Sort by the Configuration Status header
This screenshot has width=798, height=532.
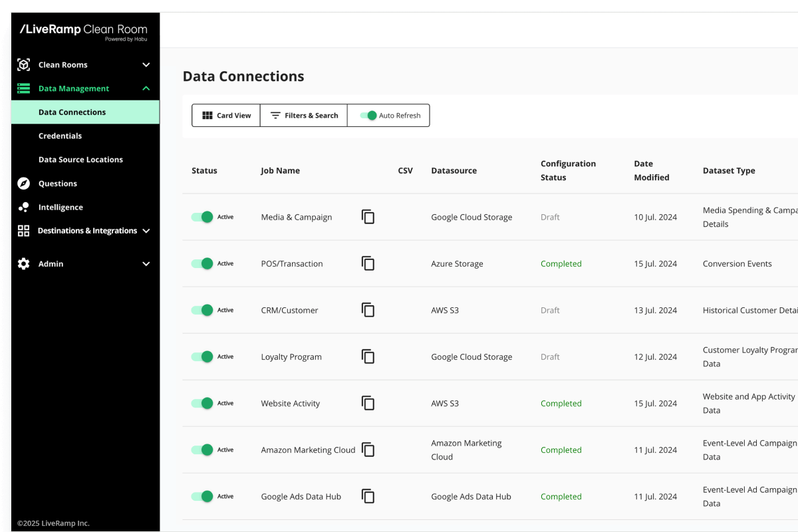[569, 171]
